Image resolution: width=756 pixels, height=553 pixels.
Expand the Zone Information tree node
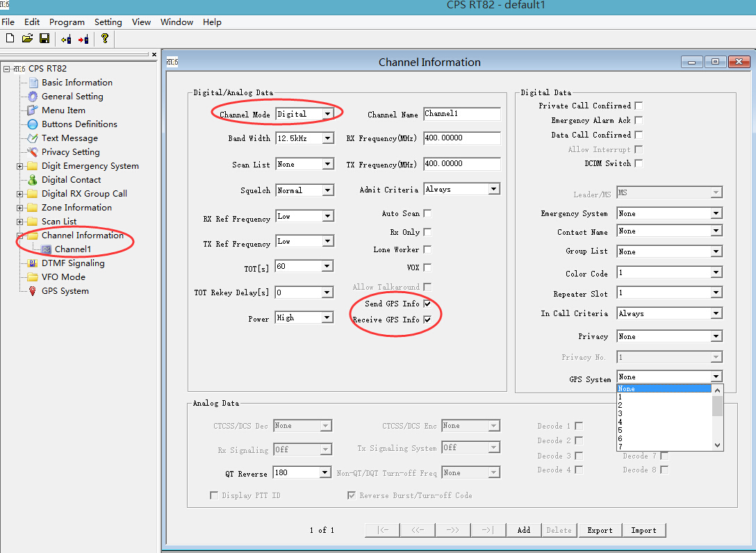19,208
